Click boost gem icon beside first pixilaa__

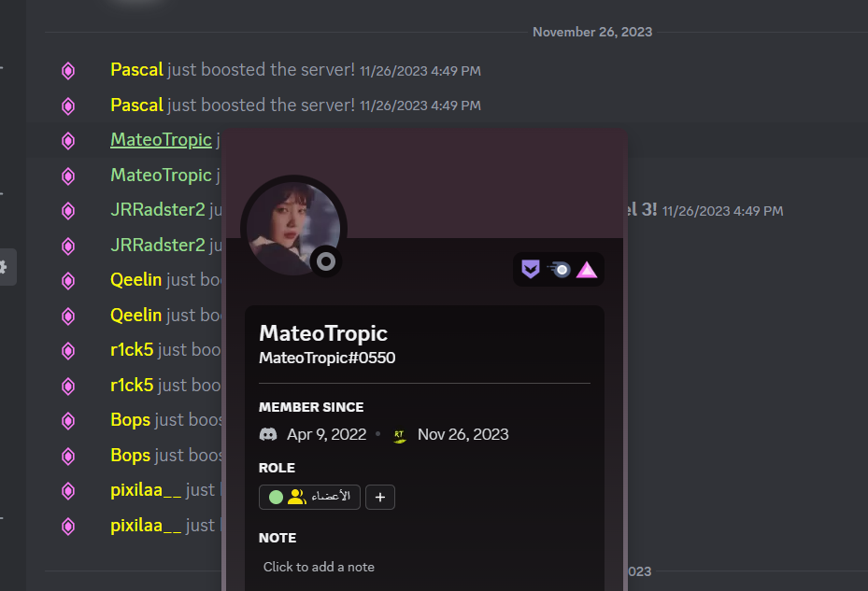[68, 491]
